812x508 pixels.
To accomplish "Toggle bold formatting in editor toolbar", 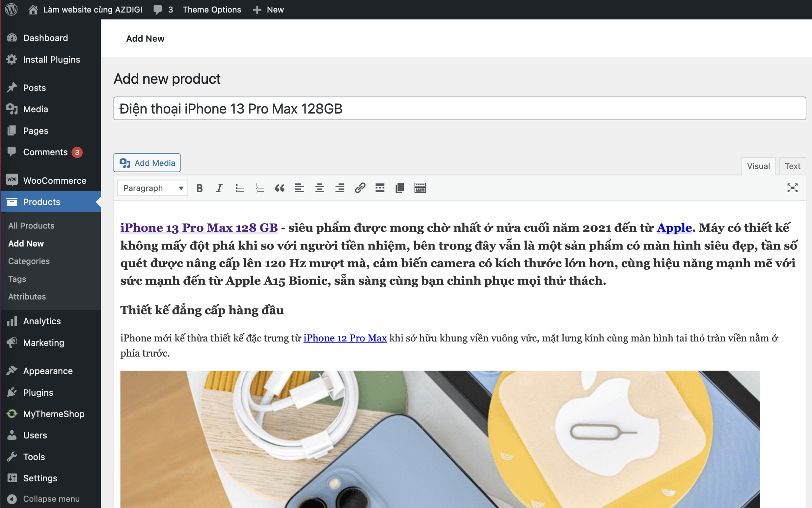I will [x=200, y=188].
